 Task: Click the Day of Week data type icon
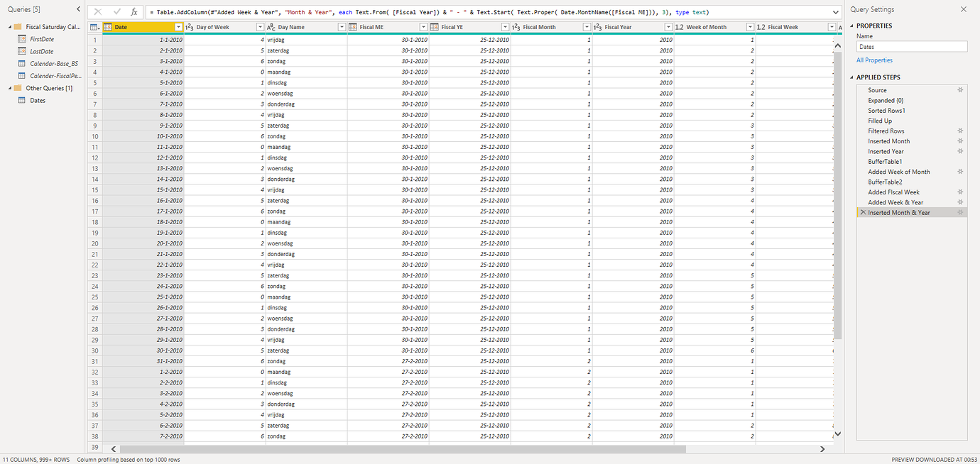click(x=190, y=27)
